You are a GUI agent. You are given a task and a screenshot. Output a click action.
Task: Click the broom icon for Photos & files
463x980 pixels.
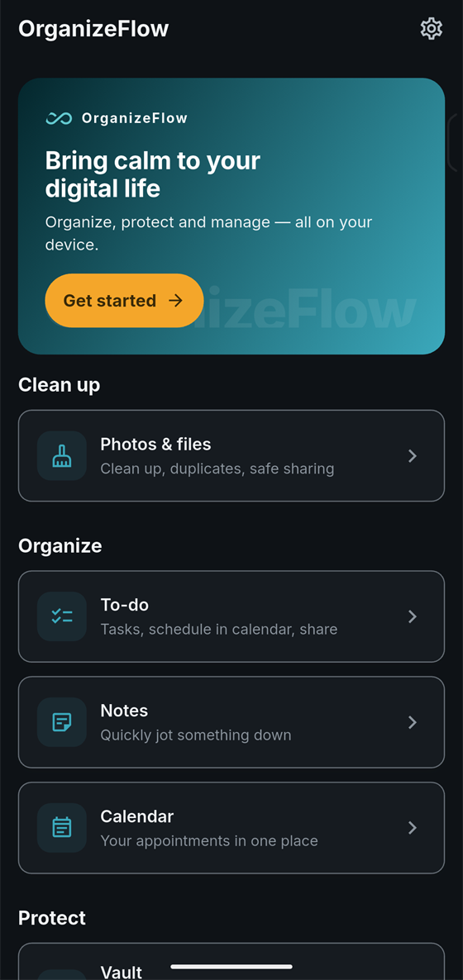tap(62, 455)
